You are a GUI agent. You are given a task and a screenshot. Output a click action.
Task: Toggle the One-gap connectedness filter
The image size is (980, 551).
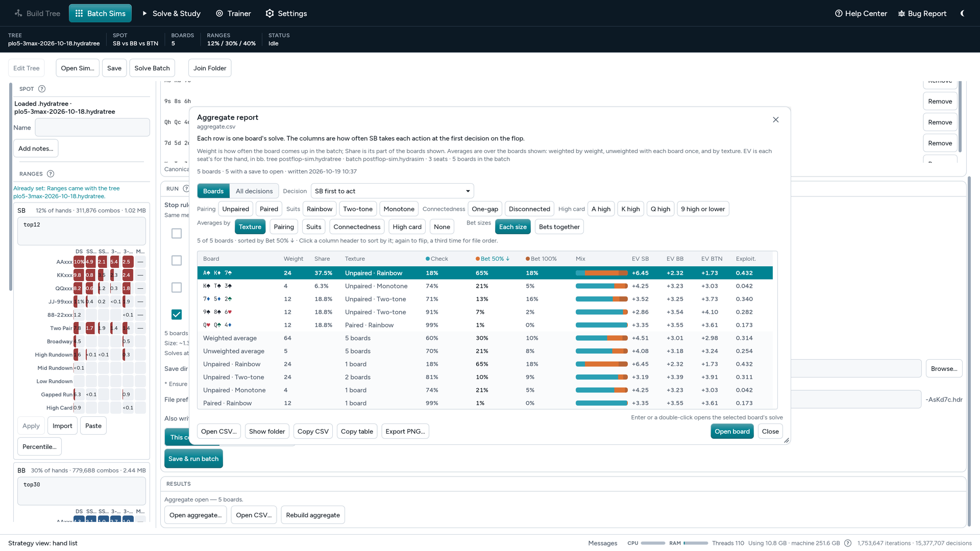point(485,209)
